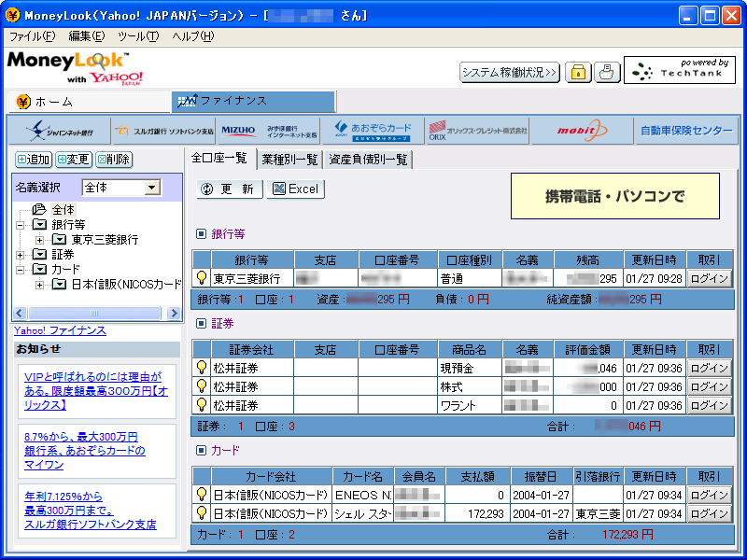Select the 業種別一覧 tab
Viewport: 747px width, 560px height.
(289, 159)
